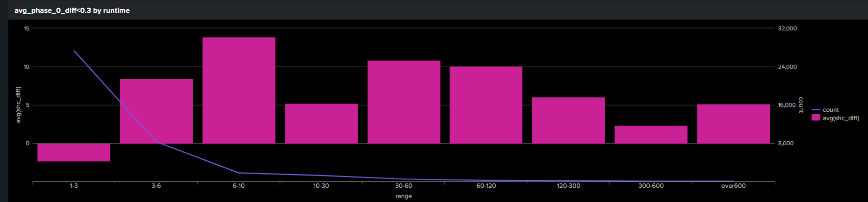Select the over600 range bar
This screenshot has height=202, width=868.
[734, 124]
